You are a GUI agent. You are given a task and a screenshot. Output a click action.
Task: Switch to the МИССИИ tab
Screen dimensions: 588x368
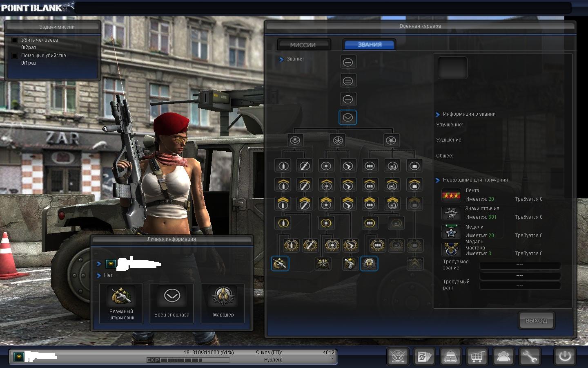pos(303,45)
